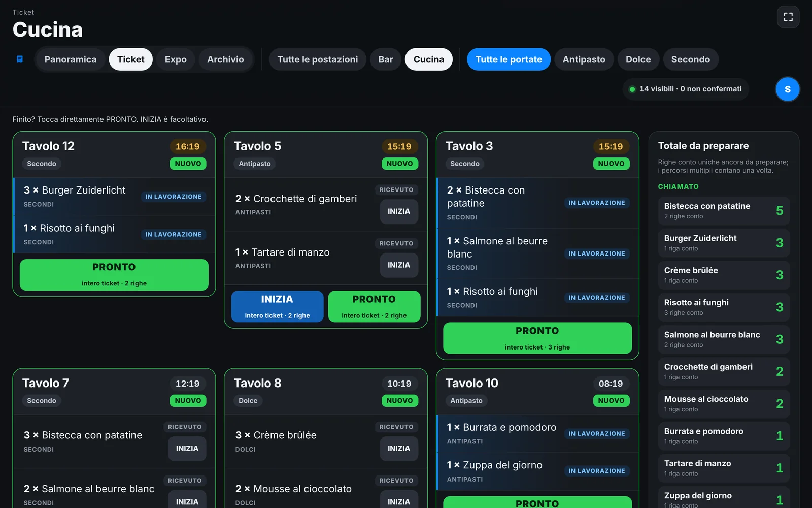Select Tavolo 12 Risotto ai funghi line
The image size is (812, 508).
pos(114,235)
